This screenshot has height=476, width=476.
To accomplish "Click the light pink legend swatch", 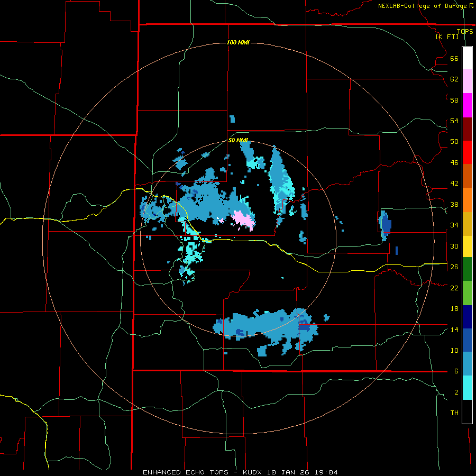I will (x=467, y=81).
